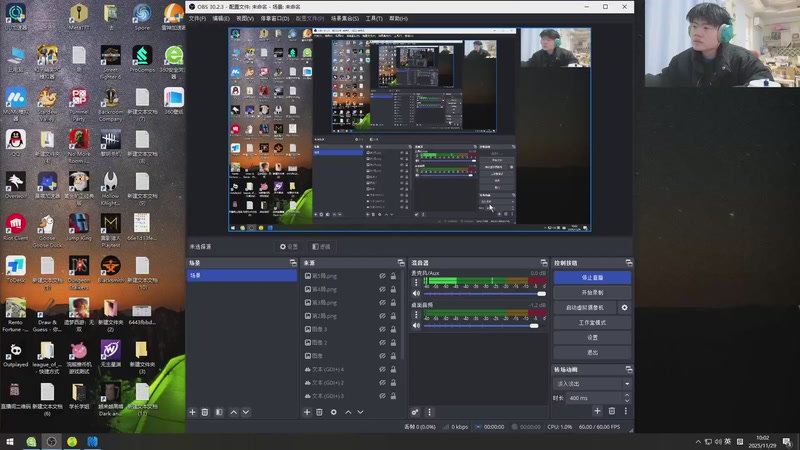800x450 pixels.
Task: Unlock the source 第2局.png
Action: point(393,316)
